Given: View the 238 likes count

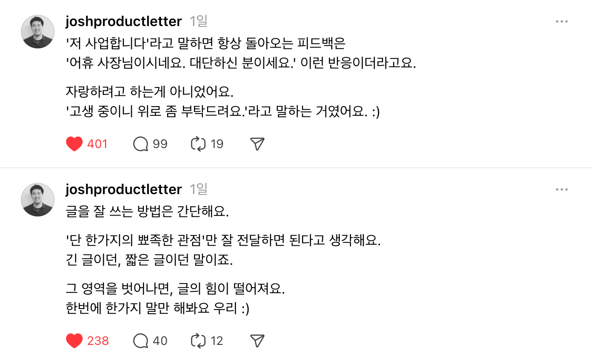Looking at the screenshot, I should (98, 341).
